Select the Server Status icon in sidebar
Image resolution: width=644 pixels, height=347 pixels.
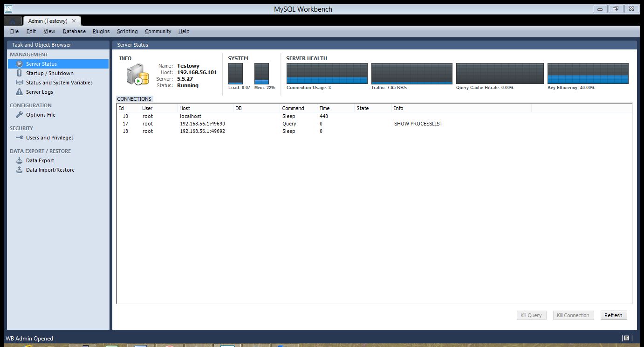point(19,64)
